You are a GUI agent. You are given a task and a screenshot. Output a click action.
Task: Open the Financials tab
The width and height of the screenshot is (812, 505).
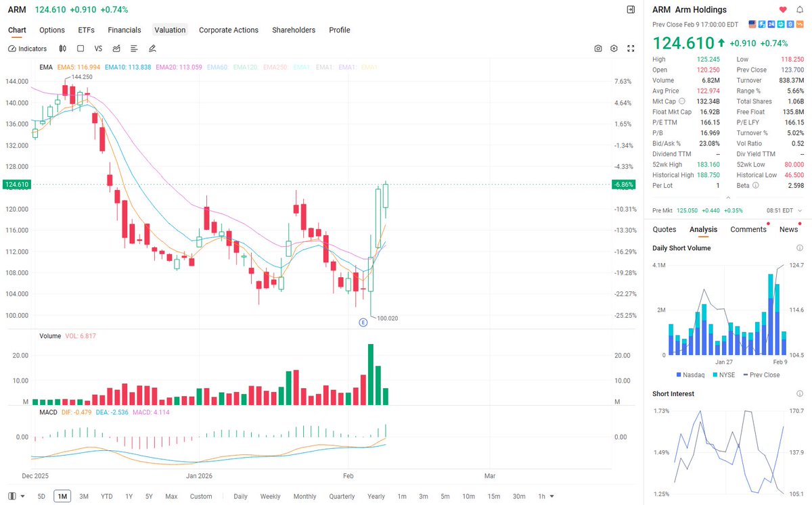tap(125, 30)
